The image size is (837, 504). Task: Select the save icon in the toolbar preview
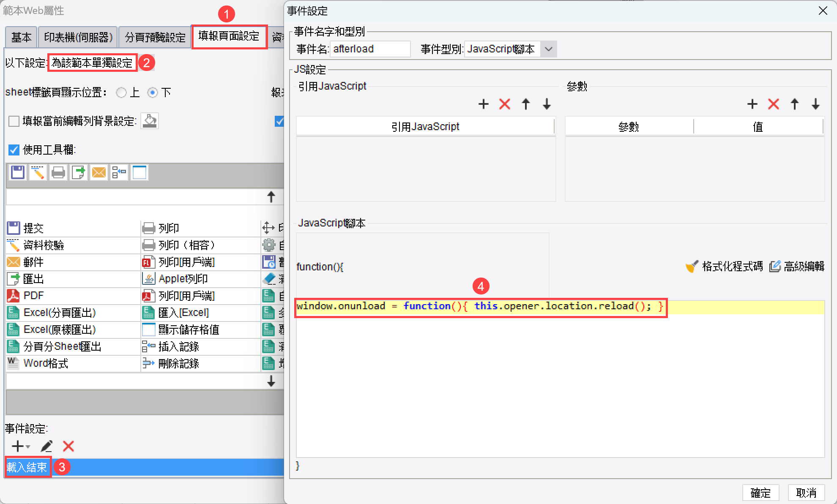[17, 172]
